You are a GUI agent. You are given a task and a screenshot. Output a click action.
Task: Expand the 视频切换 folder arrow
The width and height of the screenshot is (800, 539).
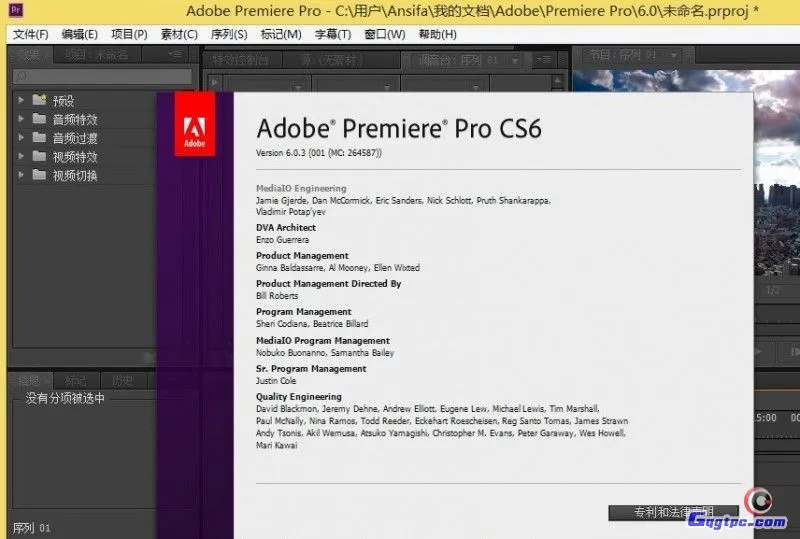(20, 175)
